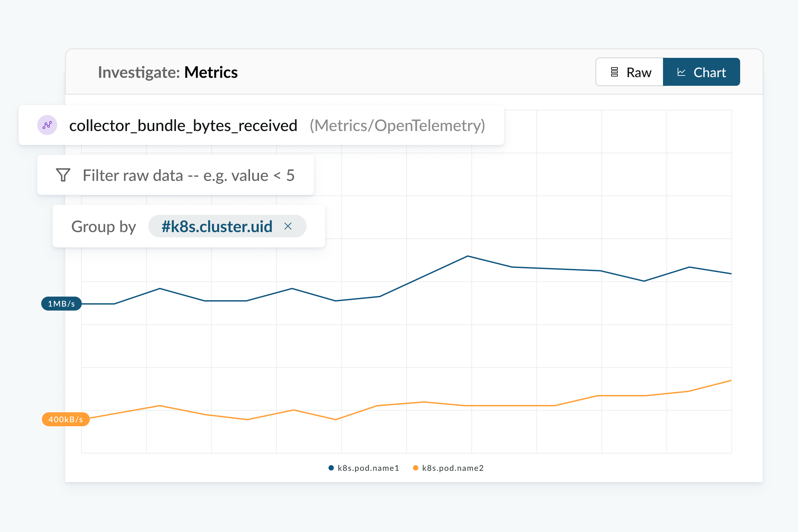
Task: Click the (Metrics/OpenTelemetry) source label
Action: (x=397, y=126)
